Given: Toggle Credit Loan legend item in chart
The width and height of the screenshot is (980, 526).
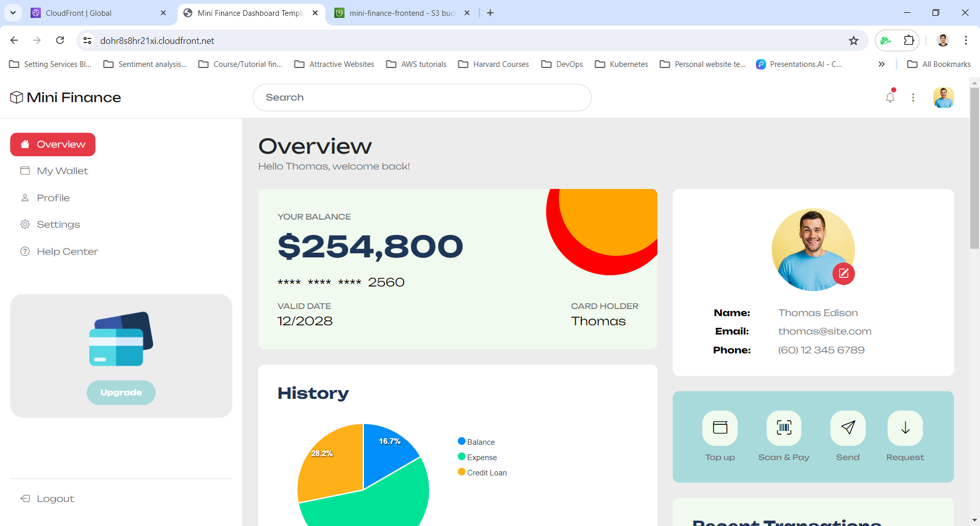Looking at the screenshot, I should (482, 472).
